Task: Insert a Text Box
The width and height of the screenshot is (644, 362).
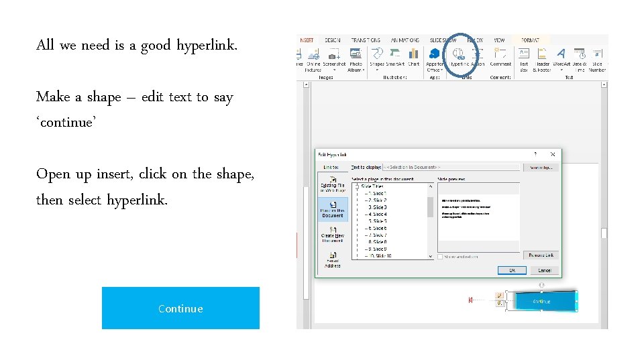Action: [x=524, y=60]
